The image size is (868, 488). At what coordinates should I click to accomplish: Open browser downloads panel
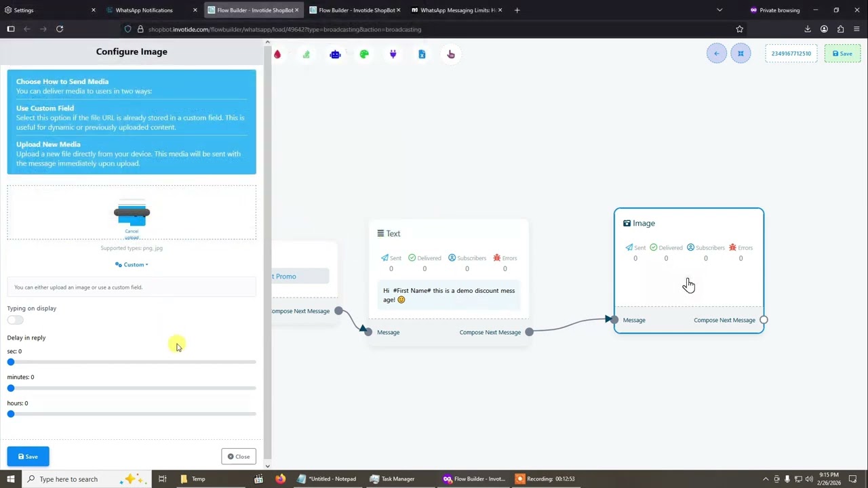point(808,29)
